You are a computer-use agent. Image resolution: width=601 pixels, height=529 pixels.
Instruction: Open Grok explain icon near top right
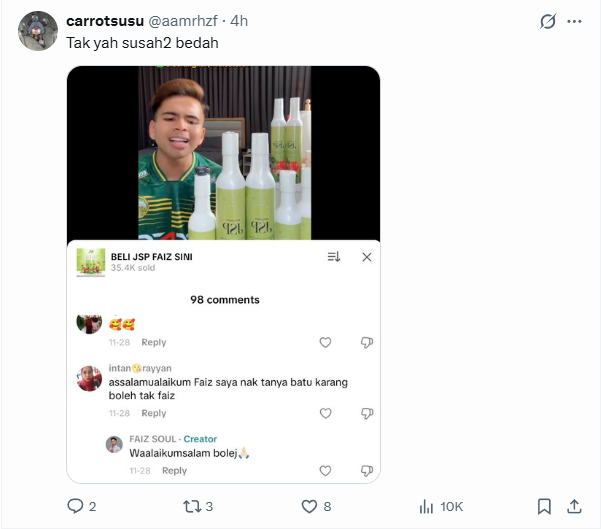pyautogui.click(x=548, y=21)
